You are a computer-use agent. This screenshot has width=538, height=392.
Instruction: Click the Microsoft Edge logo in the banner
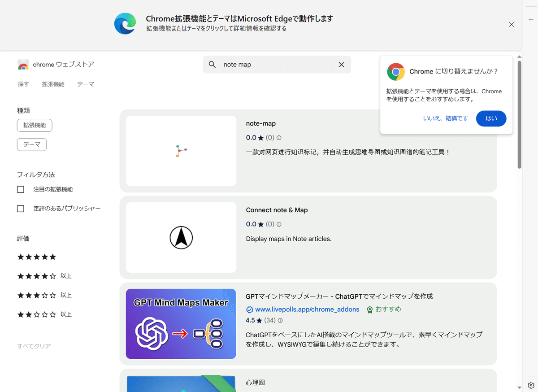click(125, 24)
